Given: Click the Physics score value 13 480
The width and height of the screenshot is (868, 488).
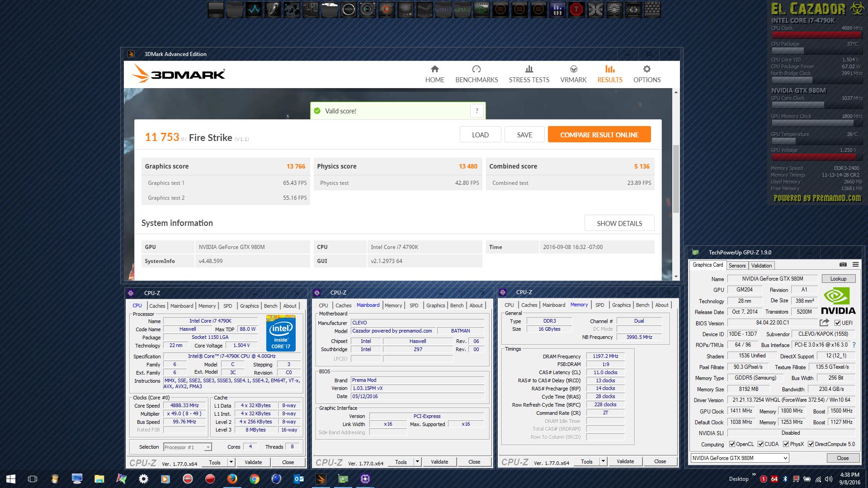Looking at the screenshot, I should click(468, 166).
